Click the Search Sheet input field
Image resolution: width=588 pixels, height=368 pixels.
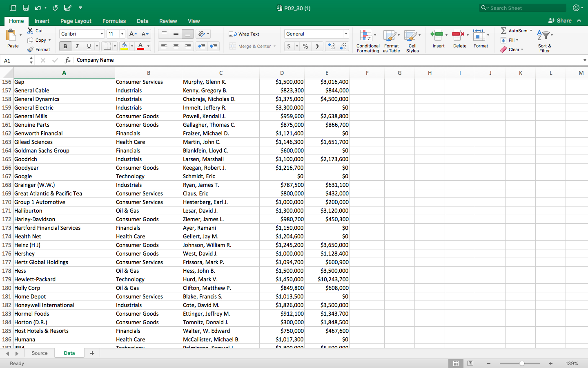click(525, 8)
